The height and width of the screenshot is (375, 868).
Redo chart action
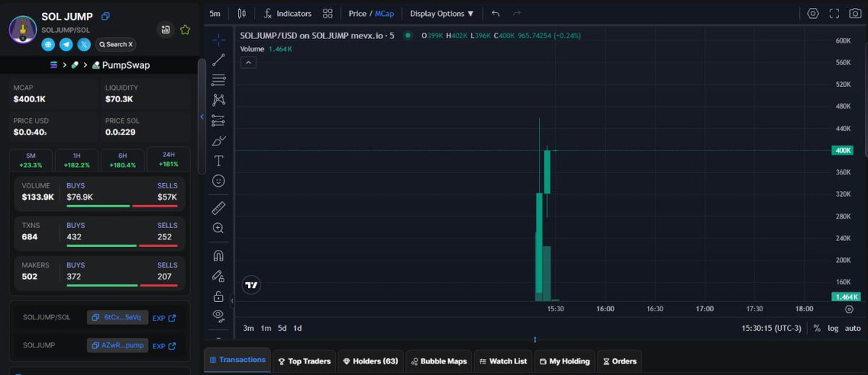coord(516,14)
